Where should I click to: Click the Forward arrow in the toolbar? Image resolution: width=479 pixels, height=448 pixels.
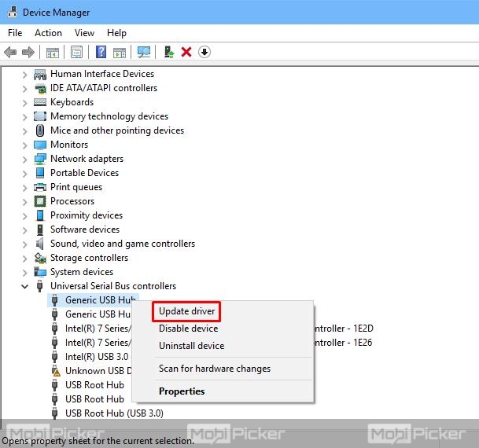pos(28,52)
